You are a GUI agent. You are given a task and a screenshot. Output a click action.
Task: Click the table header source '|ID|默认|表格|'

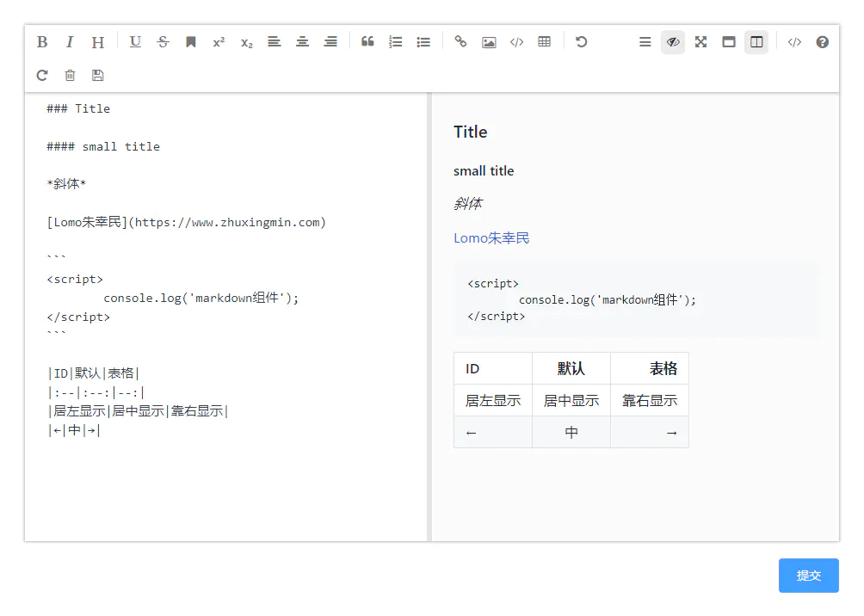pyautogui.click(x=94, y=373)
